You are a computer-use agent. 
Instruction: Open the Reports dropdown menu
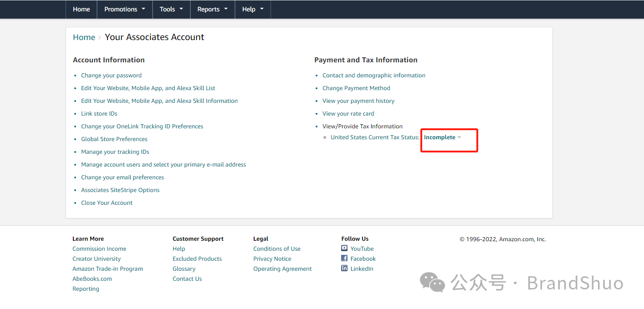pos(212,9)
